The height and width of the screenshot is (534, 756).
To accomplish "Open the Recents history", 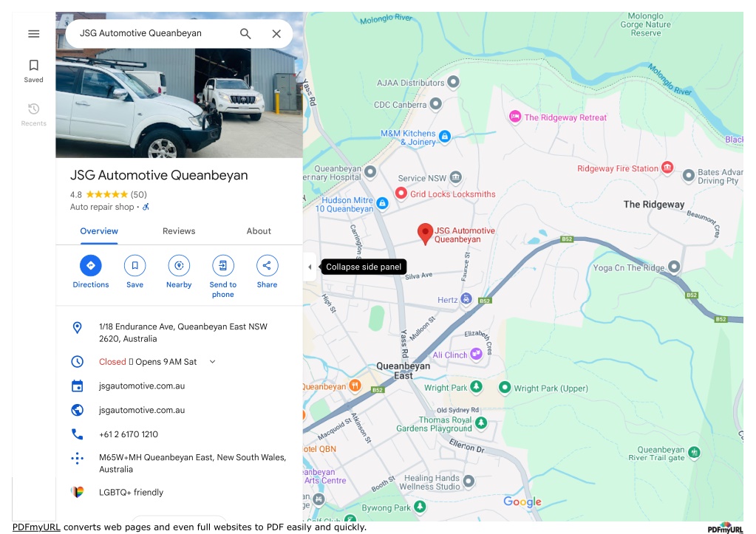I will point(34,114).
